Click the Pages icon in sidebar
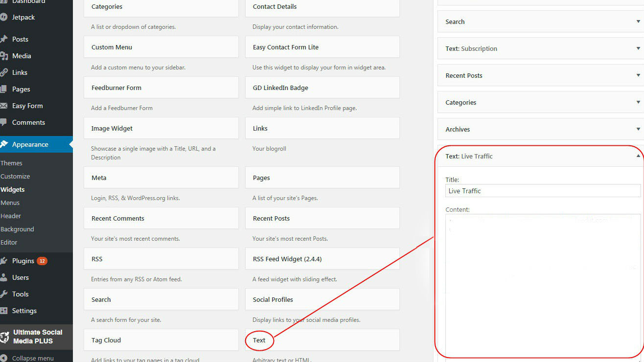This screenshot has height=362, width=644. pos(3,89)
